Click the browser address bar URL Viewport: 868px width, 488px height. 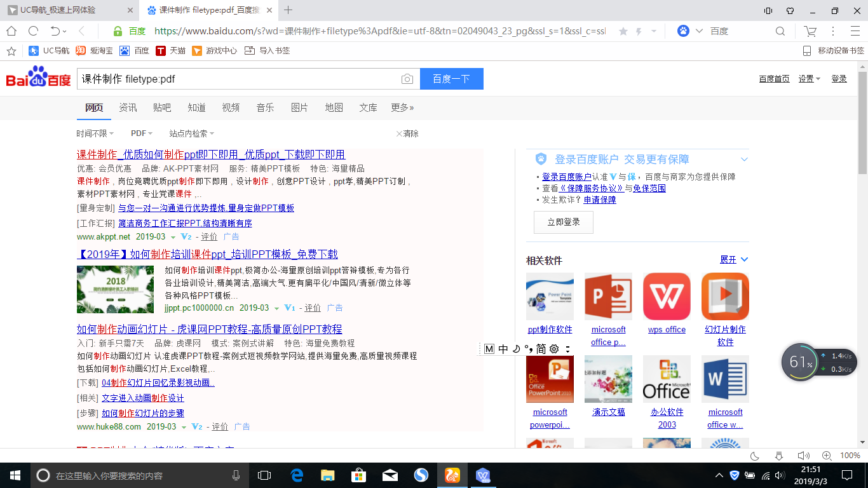(380, 31)
